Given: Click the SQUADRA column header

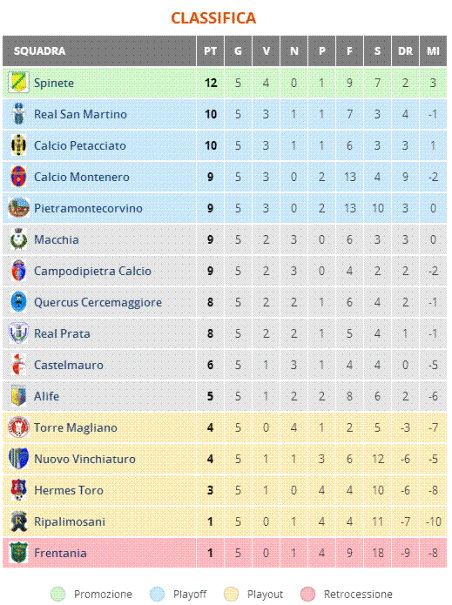Looking at the screenshot, I should pyautogui.click(x=39, y=51).
